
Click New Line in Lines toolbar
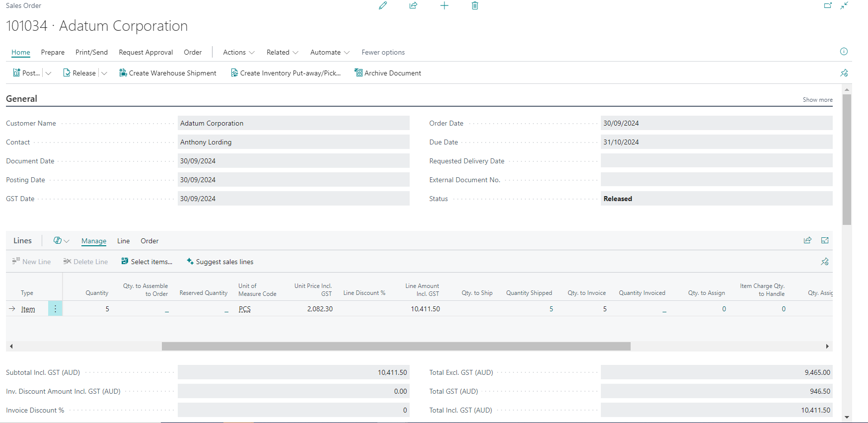31,262
